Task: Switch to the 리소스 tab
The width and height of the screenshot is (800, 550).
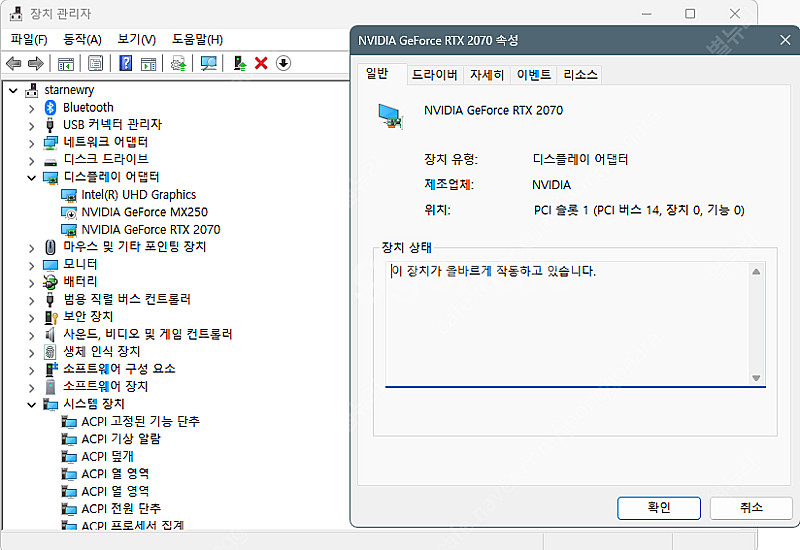Action: tap(580, 75)
